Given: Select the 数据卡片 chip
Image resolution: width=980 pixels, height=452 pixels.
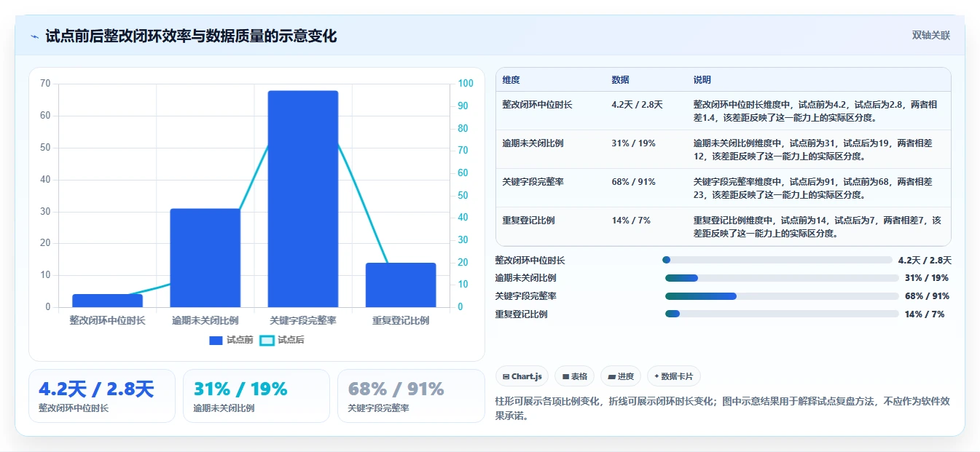Looking at the screenshot, I should (674, 376).
